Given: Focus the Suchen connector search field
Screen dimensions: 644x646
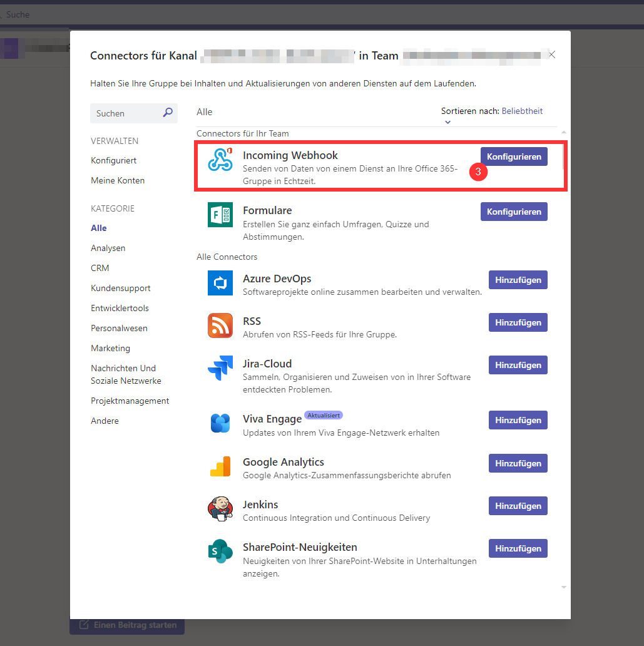Looking at the screenshot, I should (134, 113).
